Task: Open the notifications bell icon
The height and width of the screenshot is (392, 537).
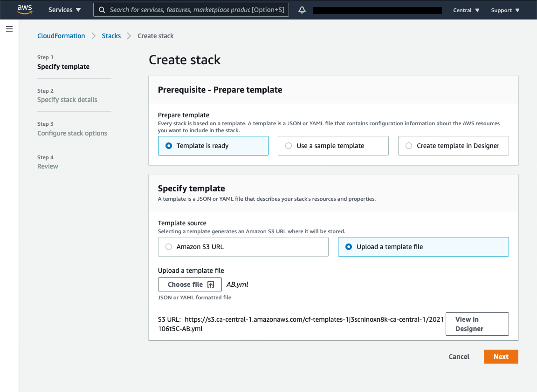Action: click(x=302, y=10)
